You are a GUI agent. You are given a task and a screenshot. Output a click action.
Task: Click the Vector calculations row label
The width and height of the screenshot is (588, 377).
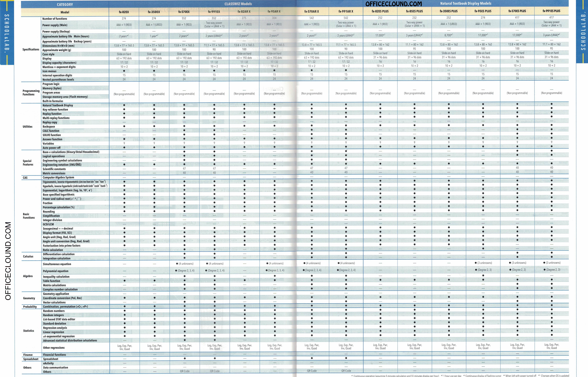click(x=54, y=302)
